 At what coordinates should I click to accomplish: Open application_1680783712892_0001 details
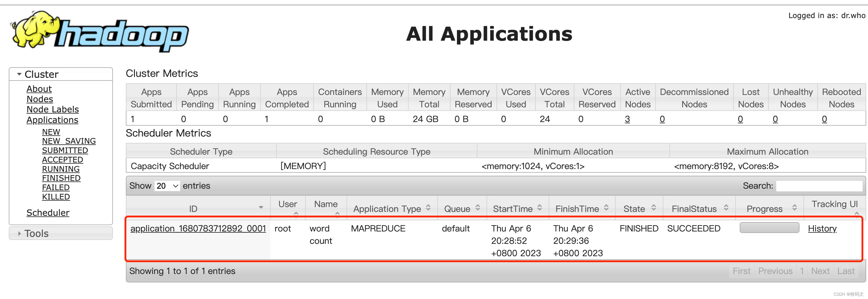[198, 228]
